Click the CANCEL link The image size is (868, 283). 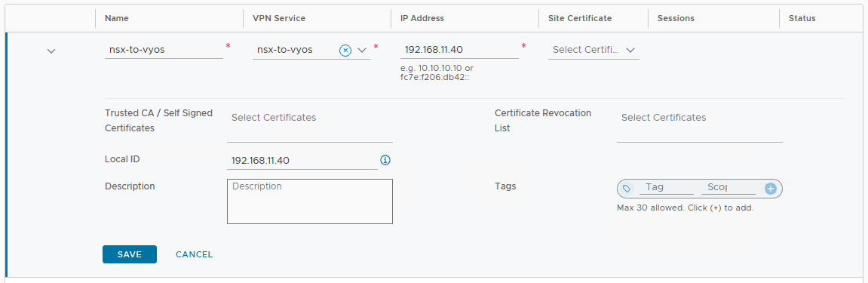[195, 254]
